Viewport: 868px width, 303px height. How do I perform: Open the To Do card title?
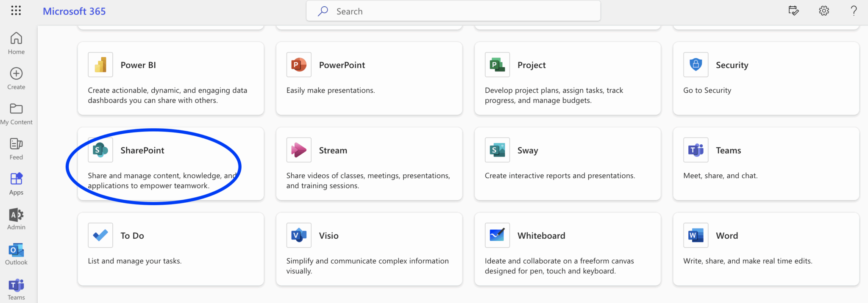132,236
